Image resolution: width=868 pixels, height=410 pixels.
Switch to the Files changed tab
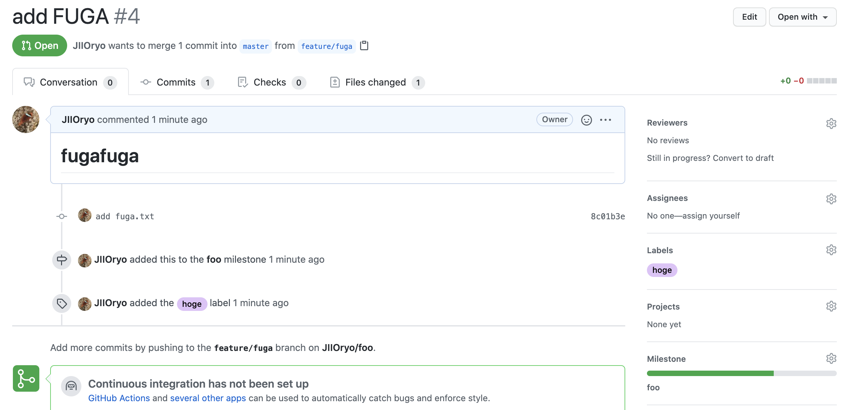point(376,82)
